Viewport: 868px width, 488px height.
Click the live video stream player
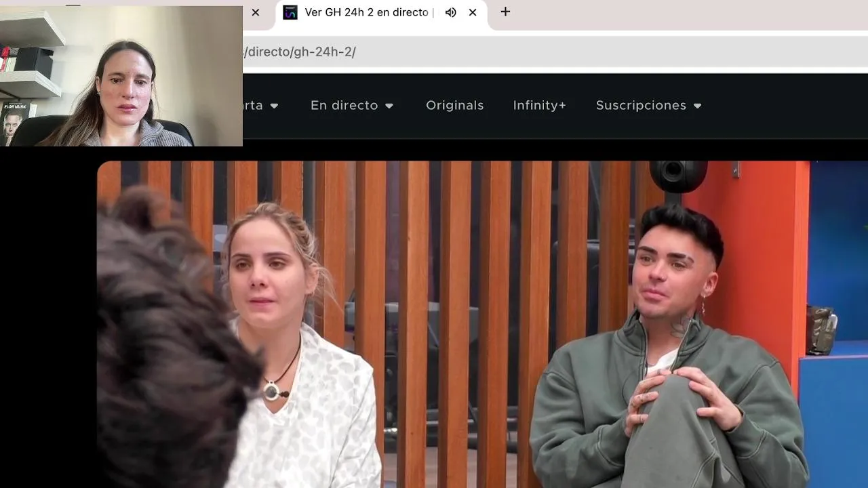pos(481,324)
